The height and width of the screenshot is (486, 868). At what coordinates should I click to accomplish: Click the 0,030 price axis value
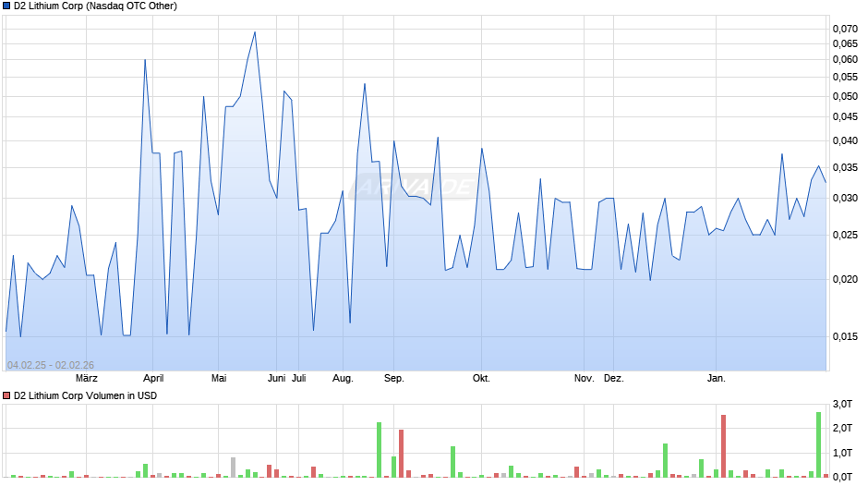point(845,198)
